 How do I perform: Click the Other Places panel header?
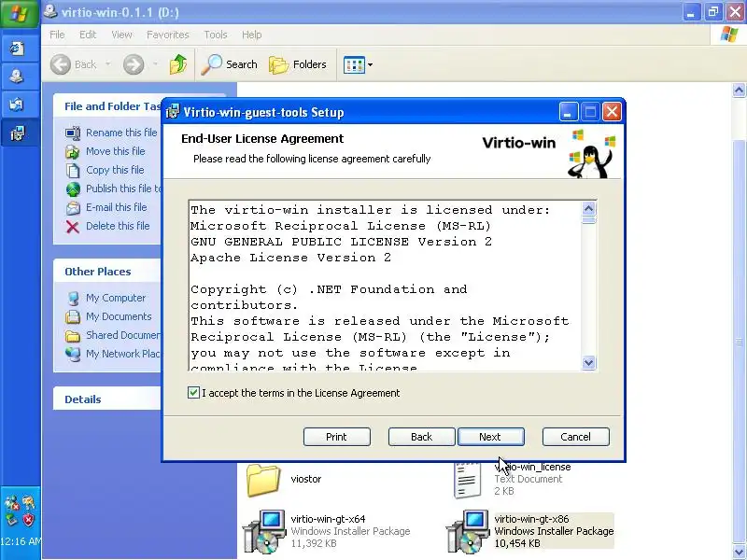point(107,272)
